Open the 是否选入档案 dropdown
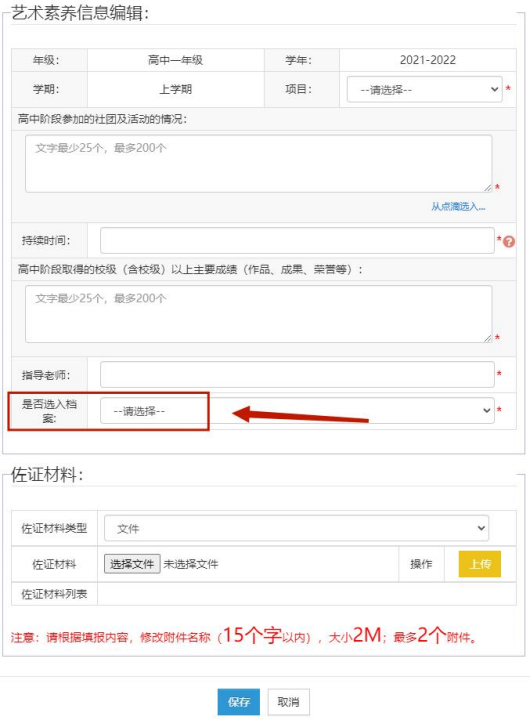 pyautogui.click(x=297, y=410)
